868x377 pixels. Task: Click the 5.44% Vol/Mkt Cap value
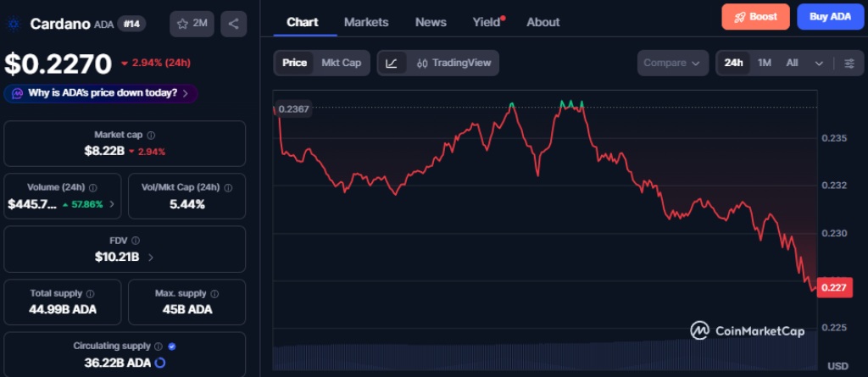(187, 204)
